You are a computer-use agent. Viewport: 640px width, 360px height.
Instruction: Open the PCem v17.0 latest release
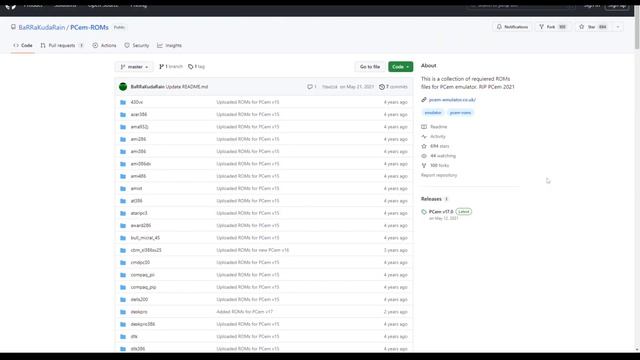tap(441, 211)
